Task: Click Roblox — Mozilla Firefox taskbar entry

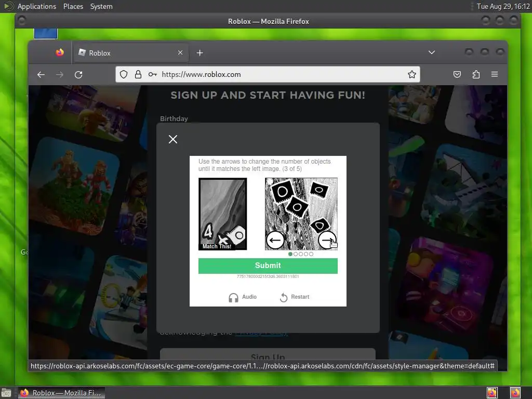Action: (x=61, y=393)
